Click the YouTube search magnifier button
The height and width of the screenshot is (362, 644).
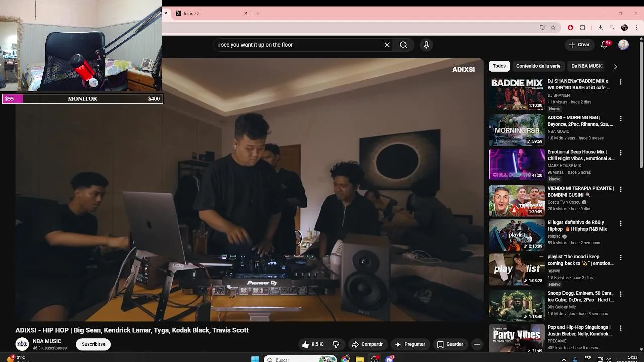pos(404,45)
